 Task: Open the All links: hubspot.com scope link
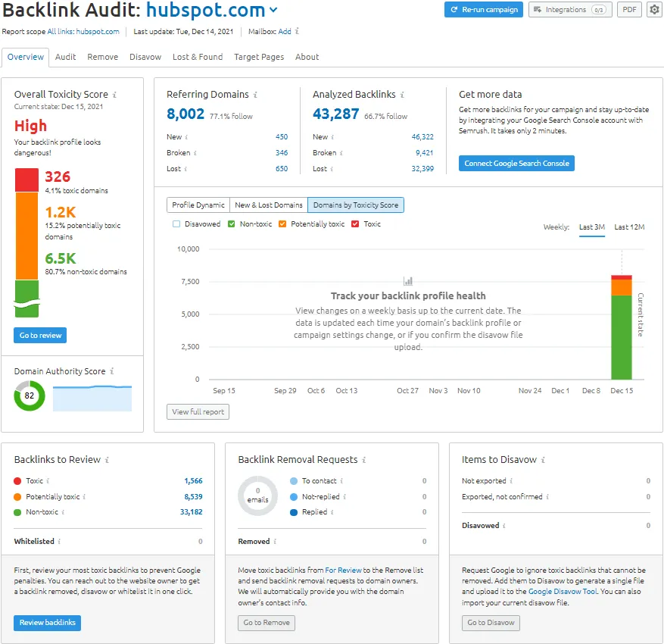pos(83,31)
